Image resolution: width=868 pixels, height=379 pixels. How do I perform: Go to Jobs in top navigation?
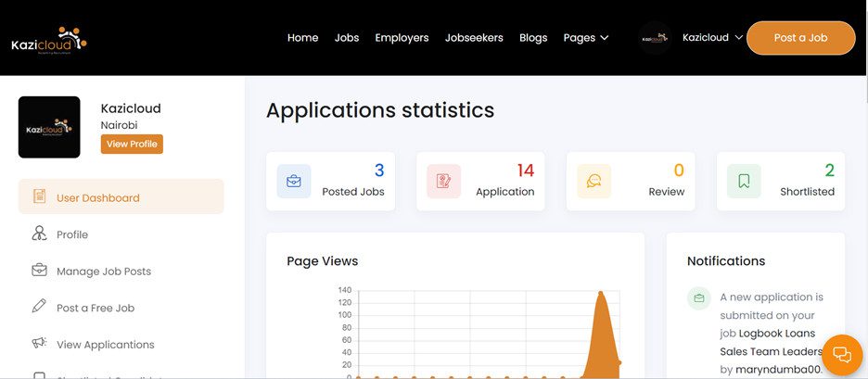[347, 38]
